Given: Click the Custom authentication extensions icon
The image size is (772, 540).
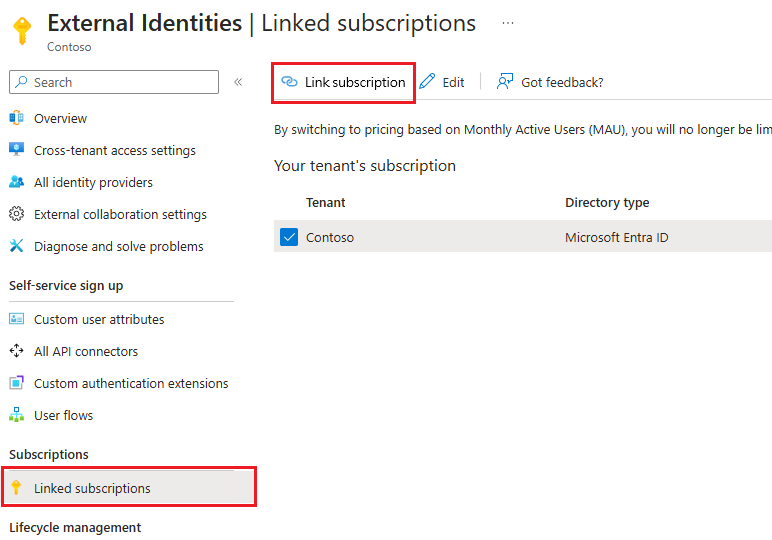Looking at the screenshot, I should [x=16, y=383].
